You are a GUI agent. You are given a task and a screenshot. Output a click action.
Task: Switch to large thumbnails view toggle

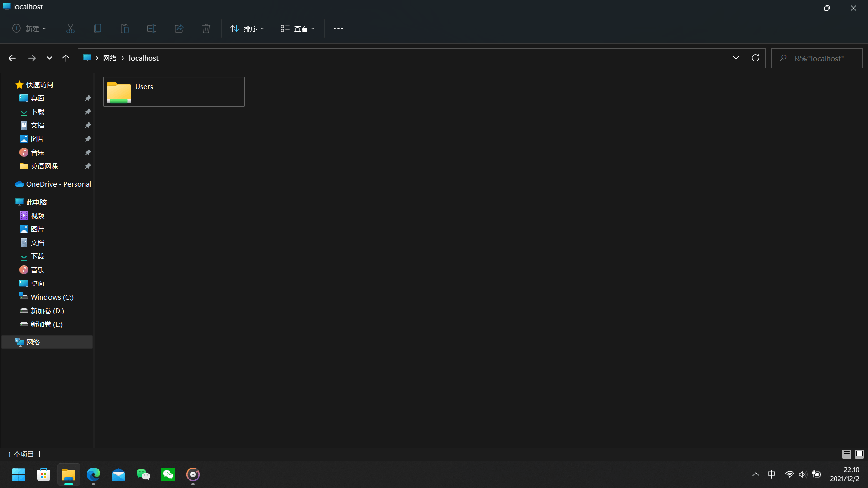(859, 454)
